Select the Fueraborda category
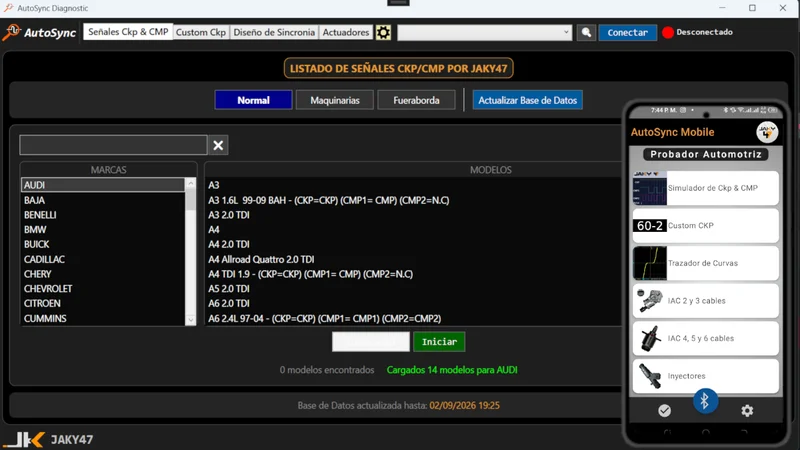The image size is (800, 450). tap(416, 101)
